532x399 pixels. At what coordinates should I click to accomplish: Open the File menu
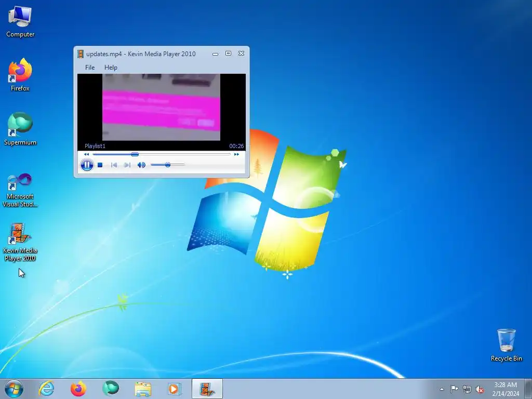[90, 68]
